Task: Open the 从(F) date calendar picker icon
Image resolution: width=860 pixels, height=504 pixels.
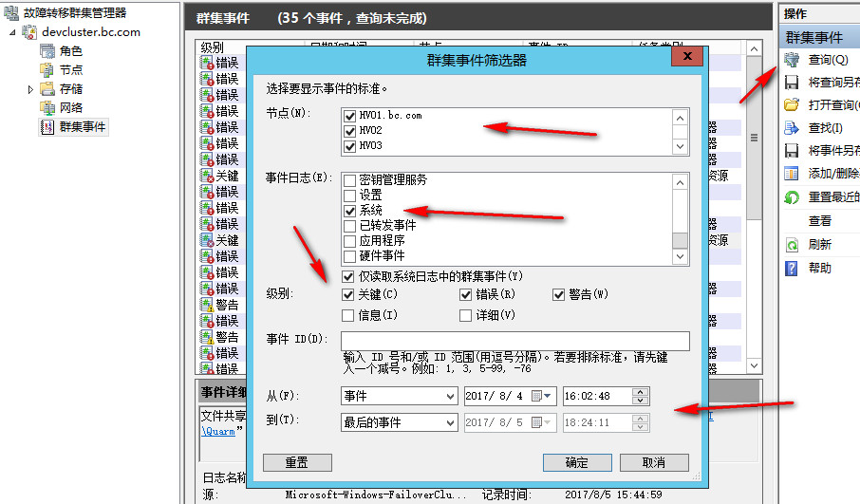Action: click(541, 396)
